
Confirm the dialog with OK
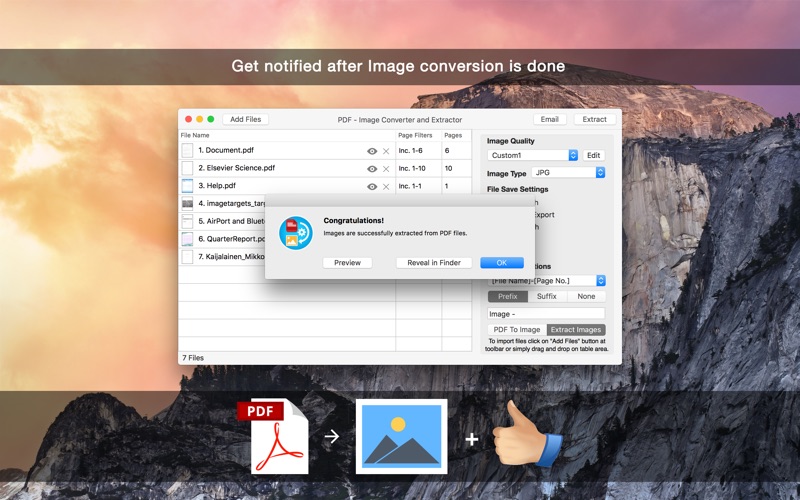(502, 263)
